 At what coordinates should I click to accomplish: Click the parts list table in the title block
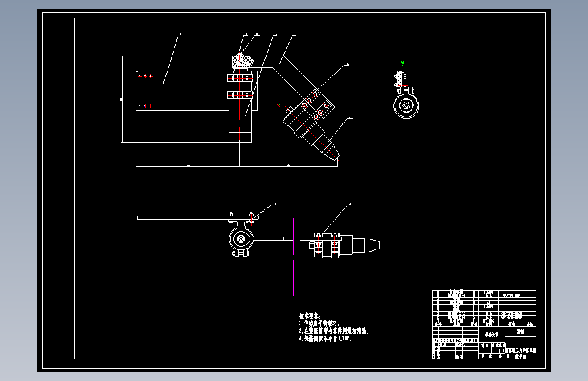[x=484, y=308]
